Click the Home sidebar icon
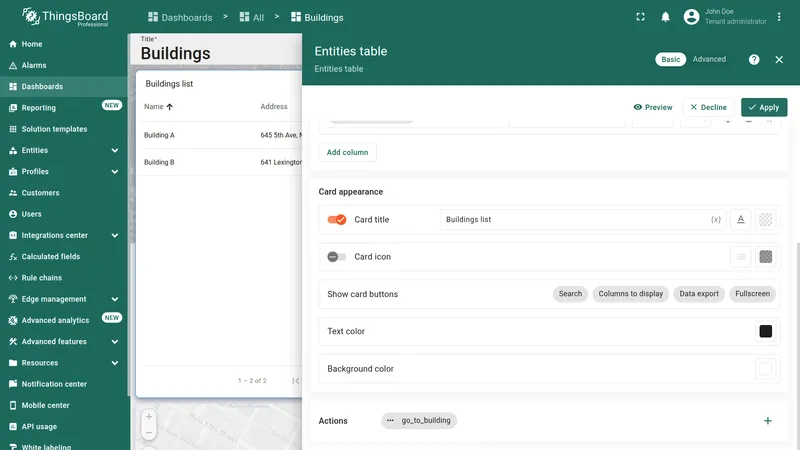The height and width of the screenshot is (450, 800). 13,44
